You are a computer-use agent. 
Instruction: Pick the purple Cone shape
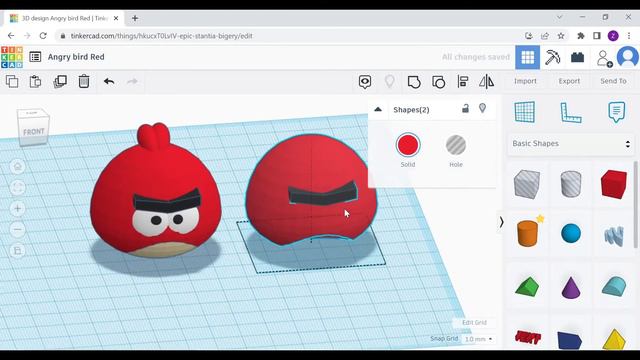(x=571, y=287)
